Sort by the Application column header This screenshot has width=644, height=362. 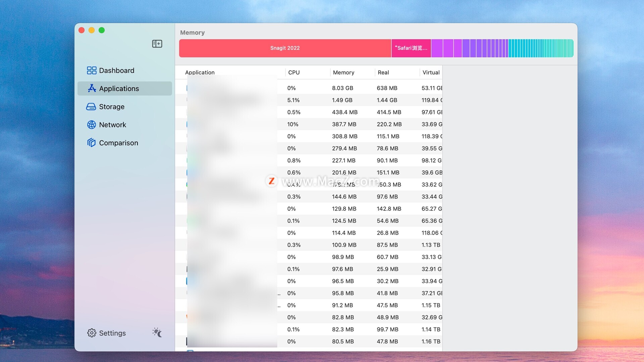(x=200, y=72)
